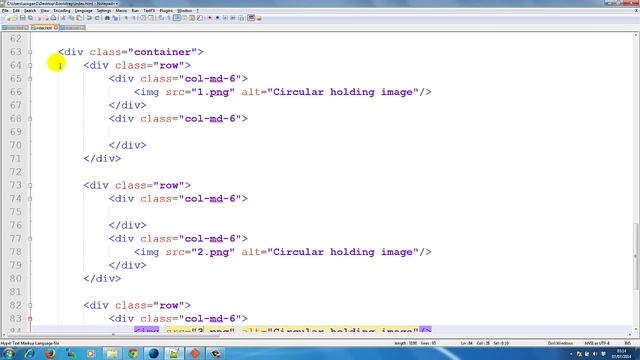This screenshot has width=640, height=360.
Task: Open the folder icon in the taskbar
Action: [112, 353]
